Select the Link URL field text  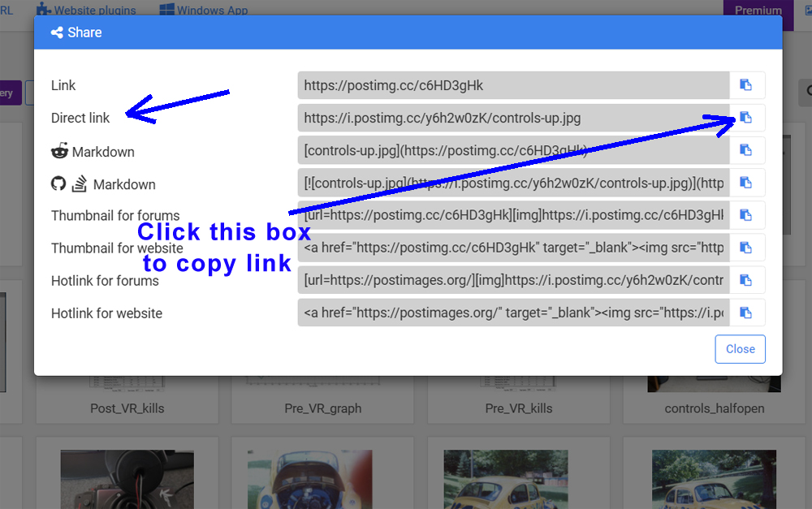click(514, 85)
